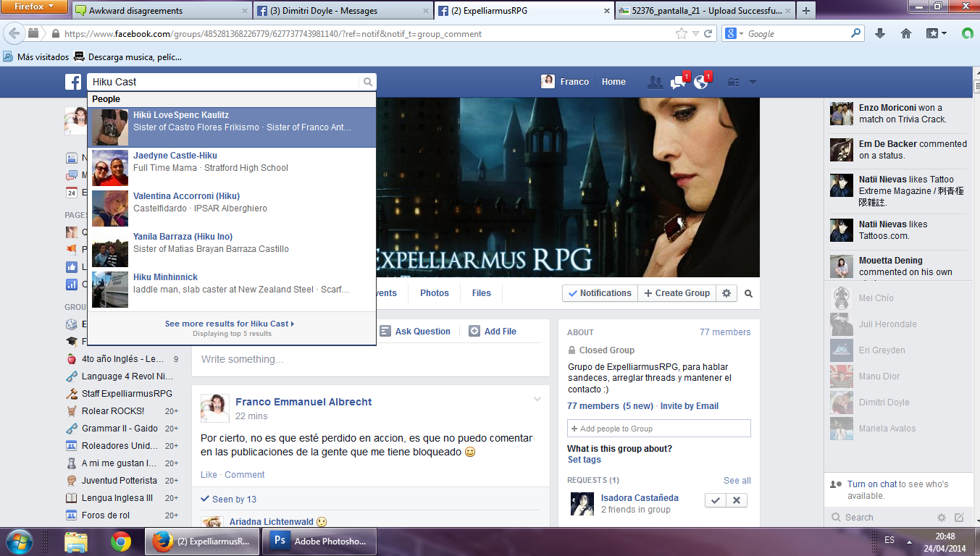This screenshot has width=980, height=556.
Task: Open chat options gear icon
Action: point(942,518)
